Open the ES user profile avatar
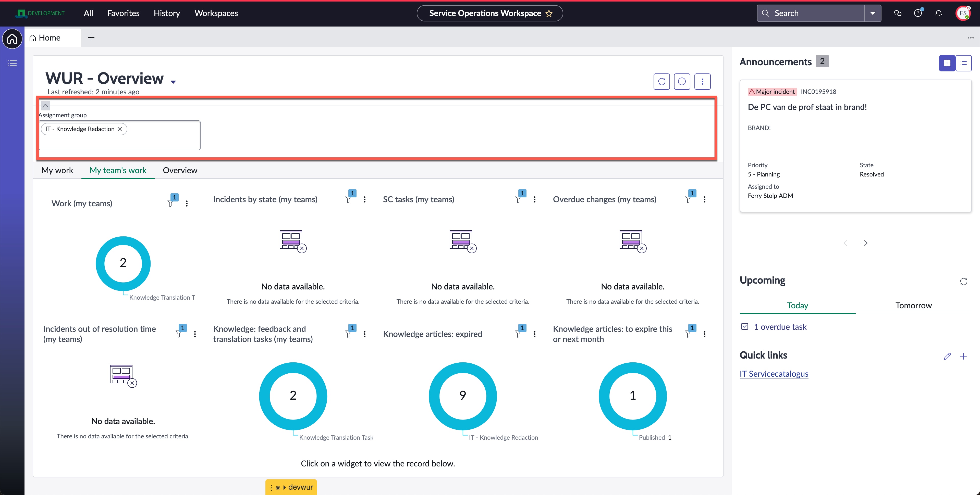Viewport: 980px width, 495px height. [963, 13]
